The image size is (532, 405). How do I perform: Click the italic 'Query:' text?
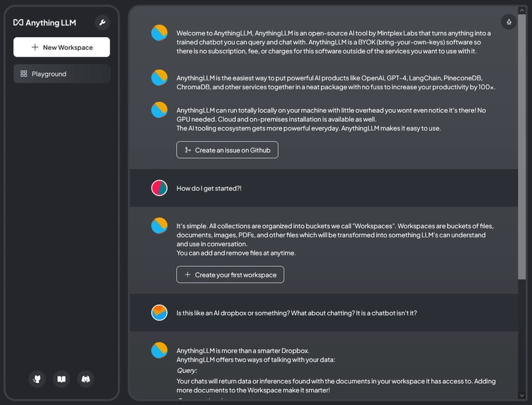(x=187, y=370)
